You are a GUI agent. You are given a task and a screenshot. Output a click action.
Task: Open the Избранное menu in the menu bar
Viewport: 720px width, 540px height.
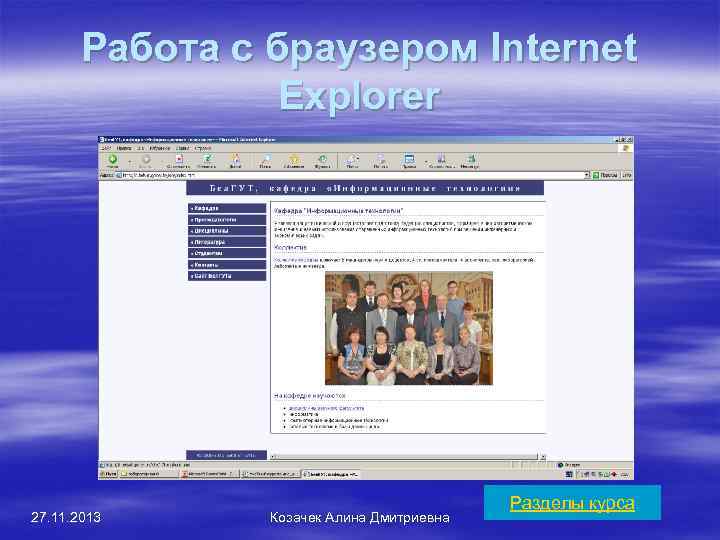tap(160, 148)
